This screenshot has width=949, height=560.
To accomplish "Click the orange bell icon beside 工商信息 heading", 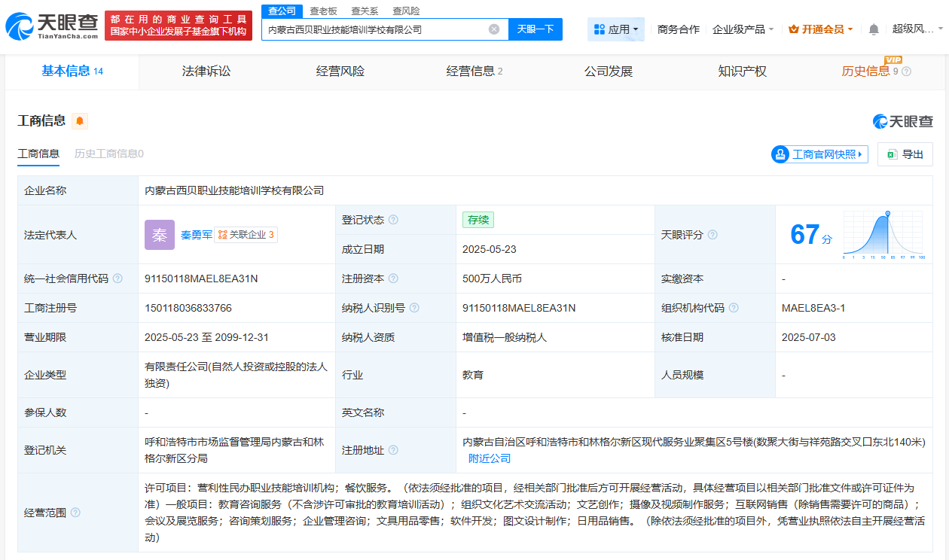I will (79, 120).
